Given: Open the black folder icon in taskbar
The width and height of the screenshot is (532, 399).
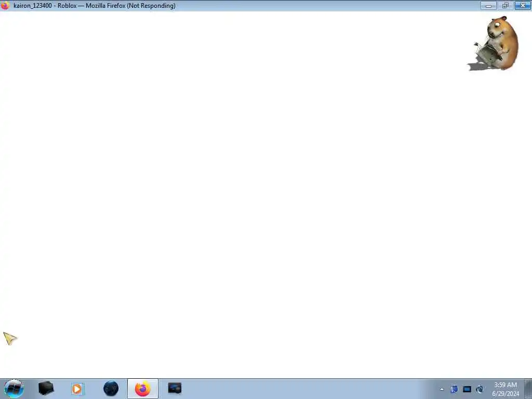Looking at the screenshot, I should [x=46, y=389].
